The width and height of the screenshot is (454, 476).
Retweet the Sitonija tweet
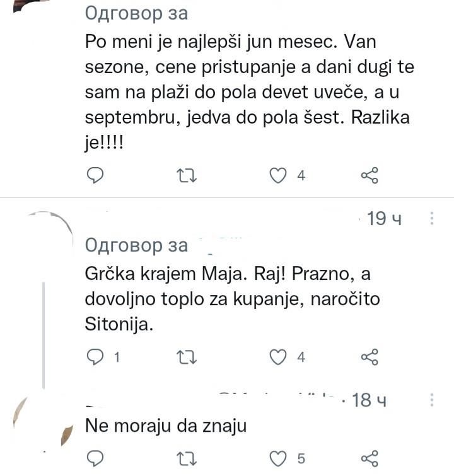point(187,357)
